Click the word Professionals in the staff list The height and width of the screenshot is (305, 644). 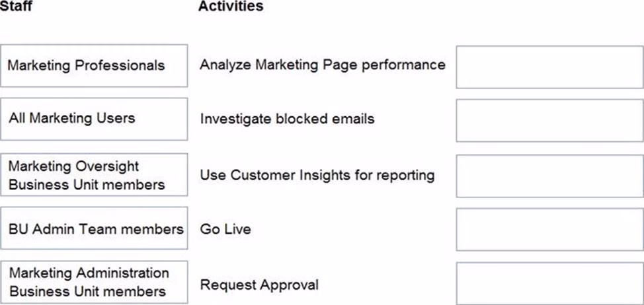click(x=120, y=65)
